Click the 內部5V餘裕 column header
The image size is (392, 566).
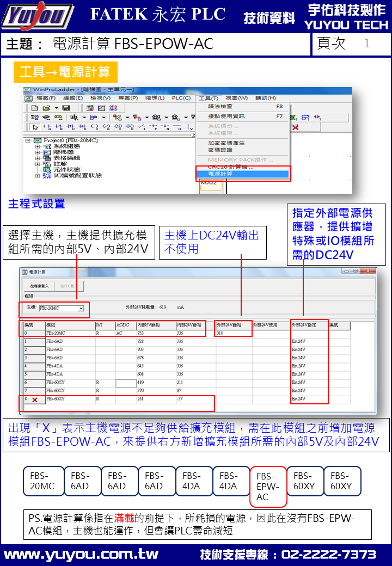point(156,325)
